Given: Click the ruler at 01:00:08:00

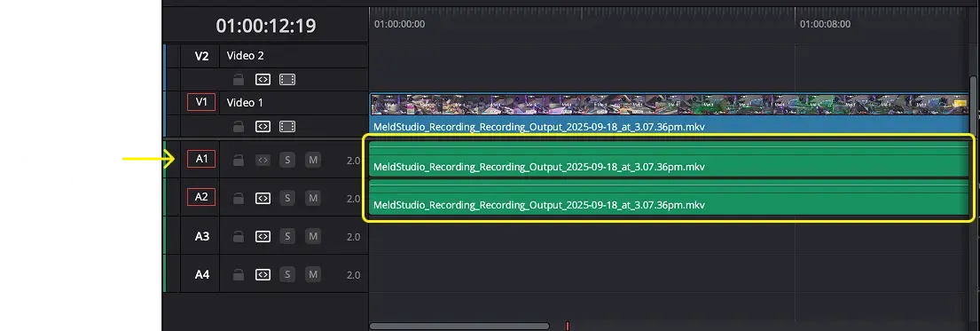Looking at the screenshot, I should click(x=825, y=24).
